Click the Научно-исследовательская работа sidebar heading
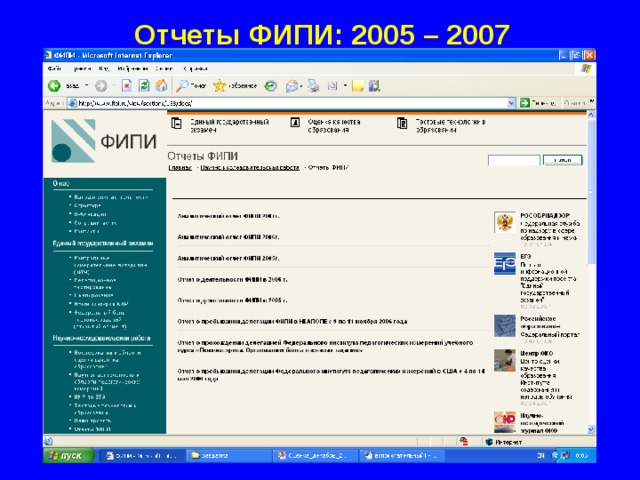This screenshot has width=640, height=480. point(102,338)
